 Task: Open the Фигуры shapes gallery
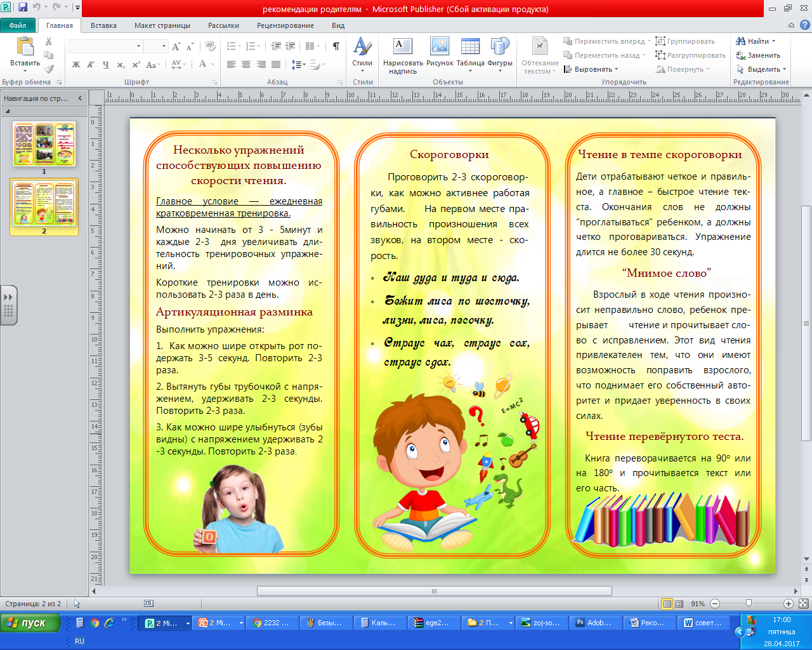[500, 48]
